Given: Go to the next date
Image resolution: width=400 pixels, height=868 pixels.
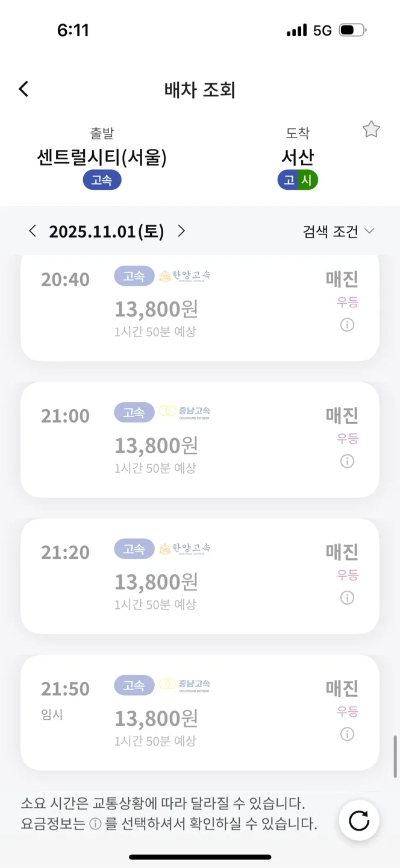Looking at the screenshot, I should [181, 231].
